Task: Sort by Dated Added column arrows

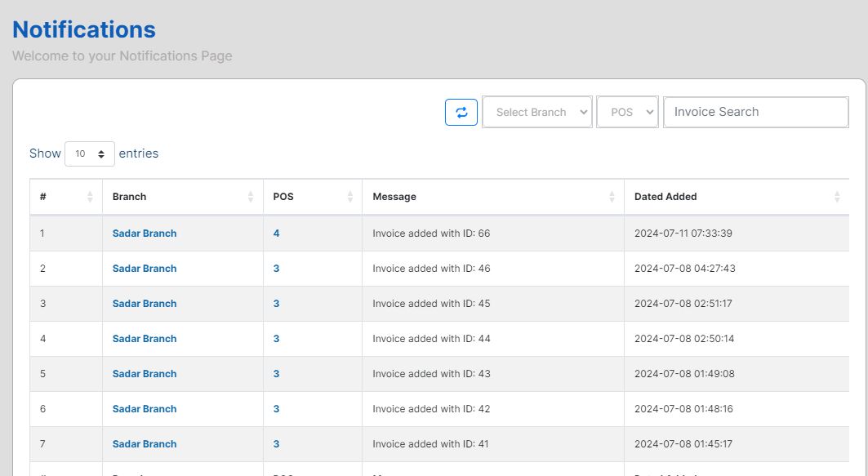Action: click(837, 197)
